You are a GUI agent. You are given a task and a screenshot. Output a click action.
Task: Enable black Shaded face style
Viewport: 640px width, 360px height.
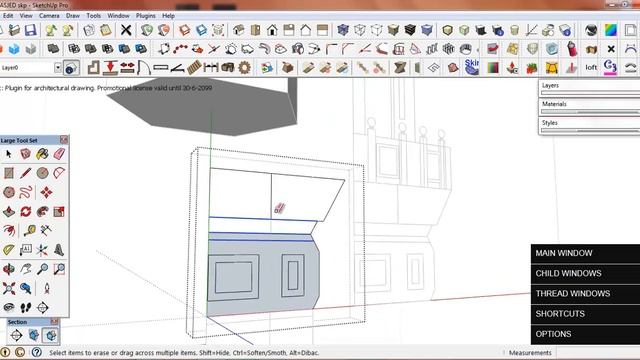(x=410, y=30)
